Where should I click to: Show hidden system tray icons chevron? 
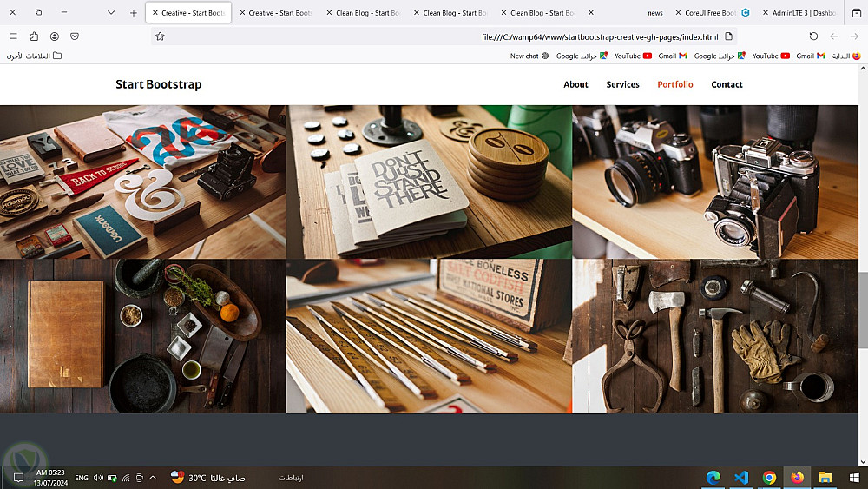(153, 478)
